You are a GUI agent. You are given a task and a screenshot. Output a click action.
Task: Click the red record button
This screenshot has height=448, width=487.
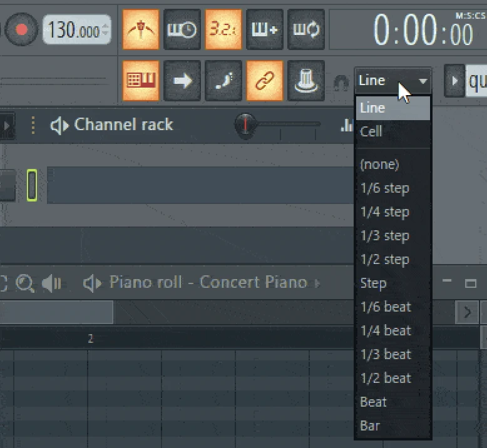pos(22,29)
